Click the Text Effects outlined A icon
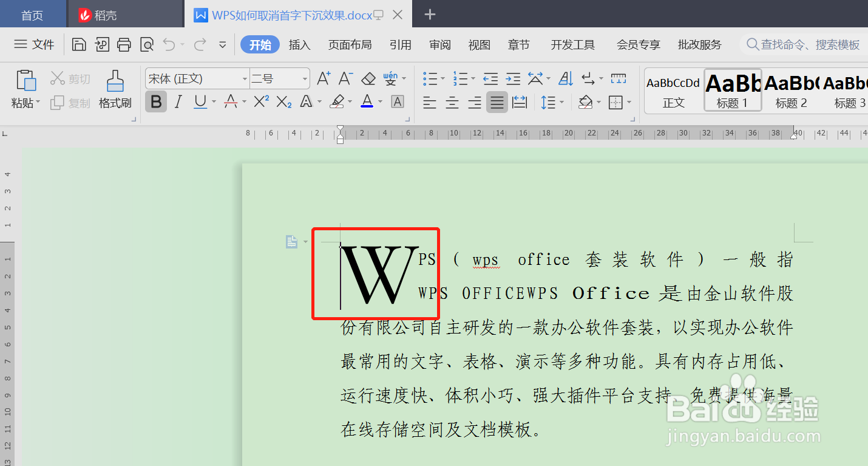The height and width of the screenshot is (466, 868). click(x=307, y=102)
